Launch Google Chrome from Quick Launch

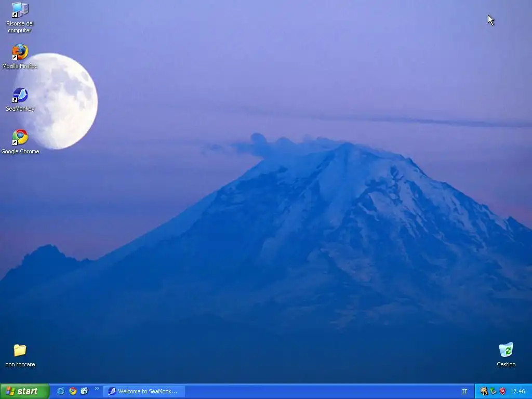point(73,391)
